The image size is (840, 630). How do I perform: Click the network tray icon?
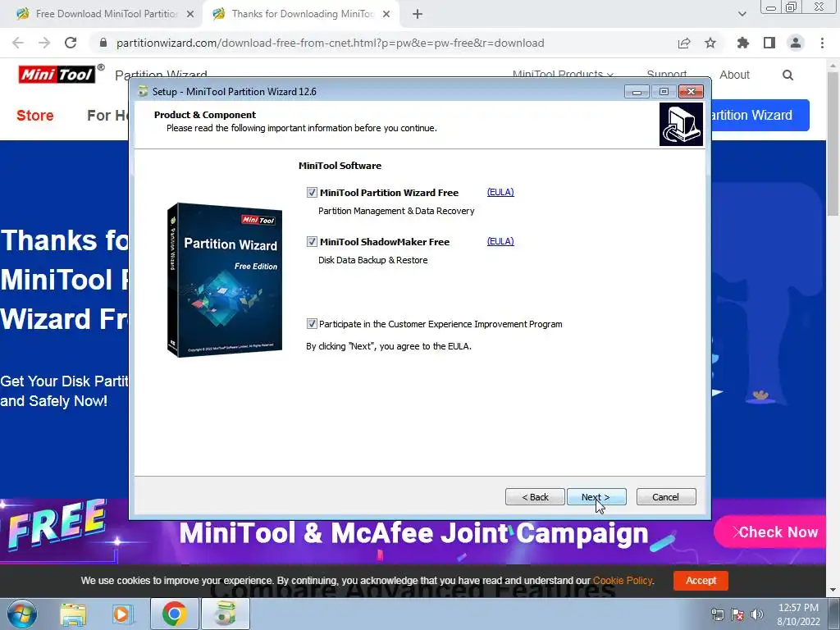pyautogui.click(x=717, y=614)
